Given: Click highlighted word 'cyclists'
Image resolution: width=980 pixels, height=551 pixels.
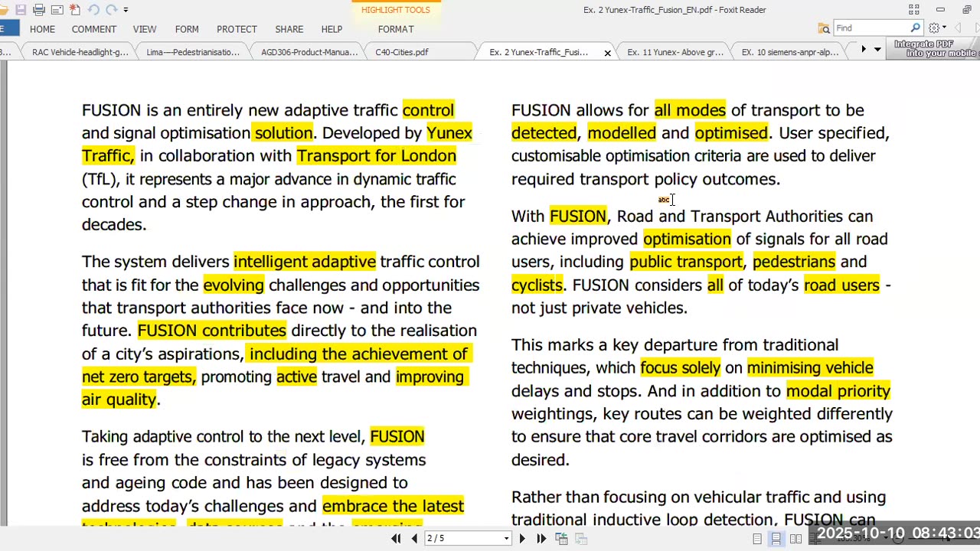Looking at the screenshot, I should [x=537, y=285].
